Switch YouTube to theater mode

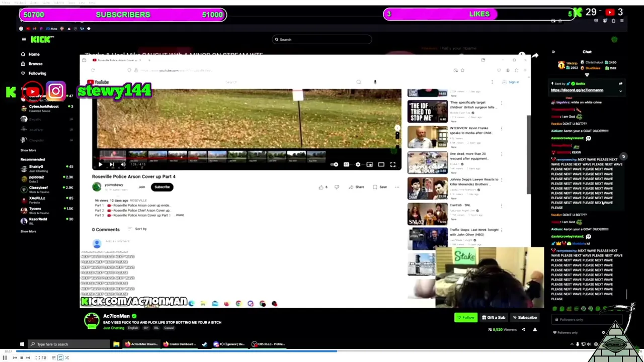click(x=381, y=164)
